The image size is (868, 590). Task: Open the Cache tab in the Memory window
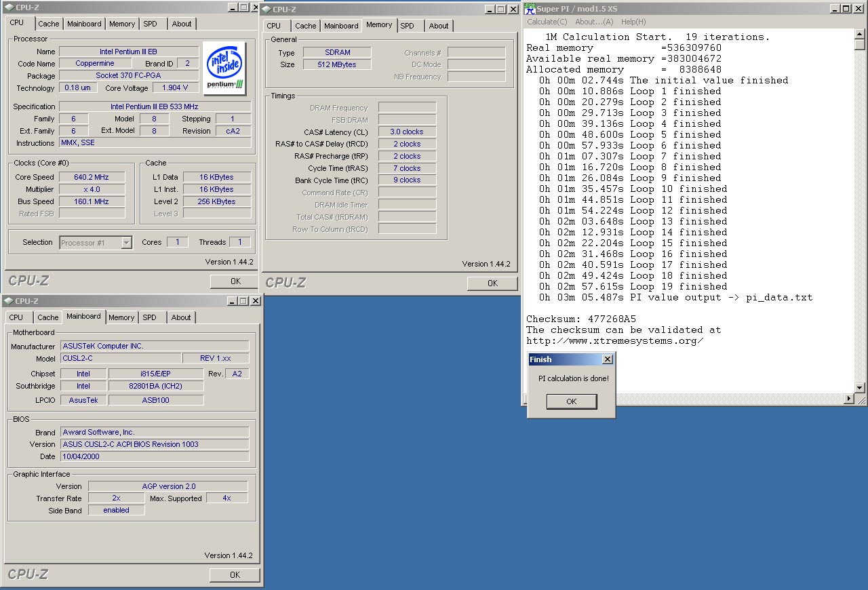click(305, 26)
